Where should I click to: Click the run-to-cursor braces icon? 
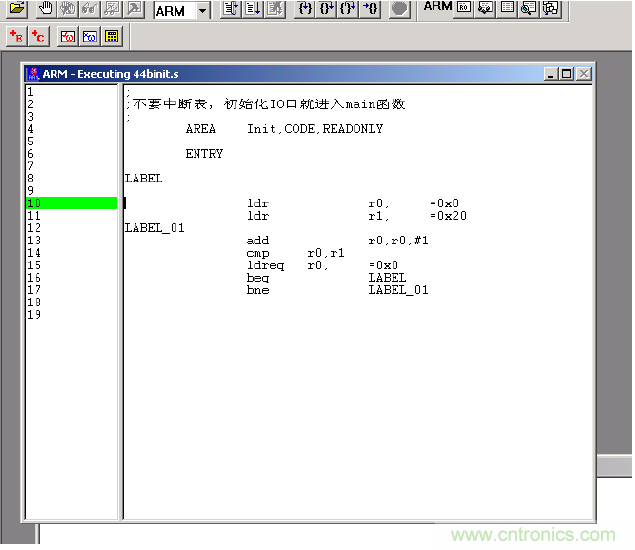(370, 9)
